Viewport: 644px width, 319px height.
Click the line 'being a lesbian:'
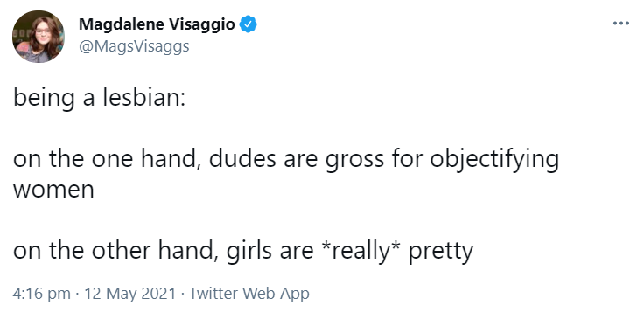click(x=100, y=99)
